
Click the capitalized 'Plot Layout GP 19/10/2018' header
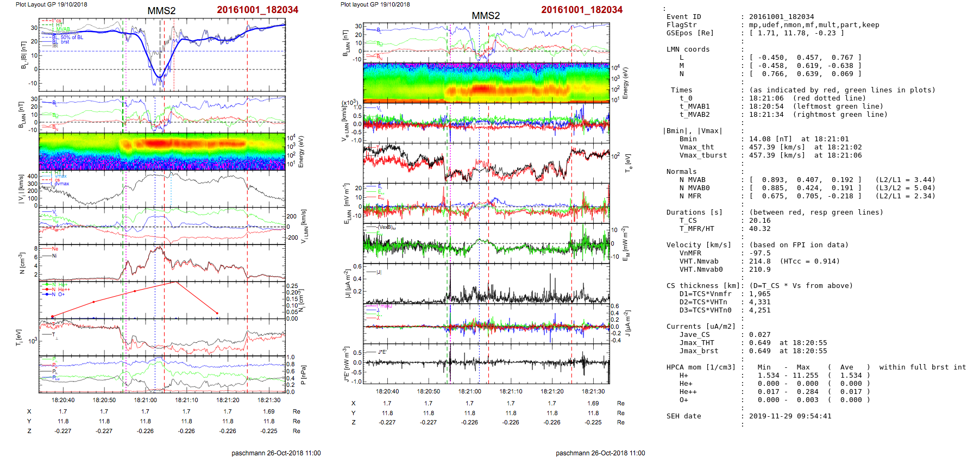(x=51, y=4)
